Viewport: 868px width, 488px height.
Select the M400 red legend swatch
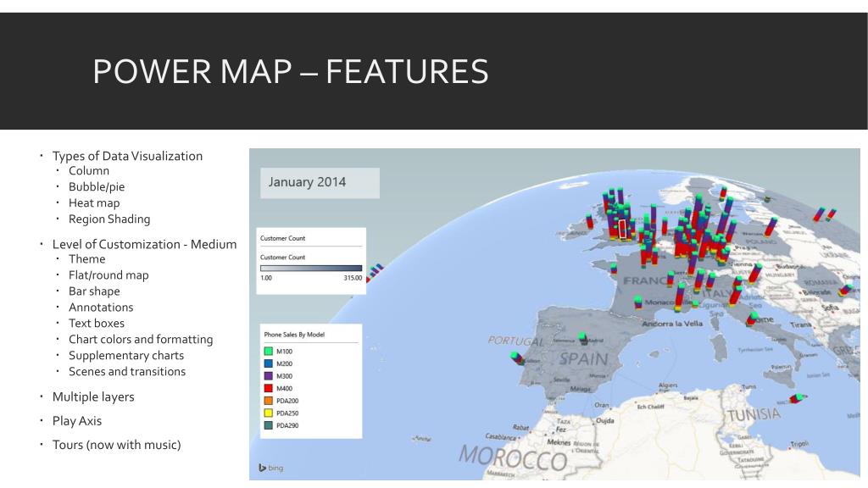pos(269,388)
